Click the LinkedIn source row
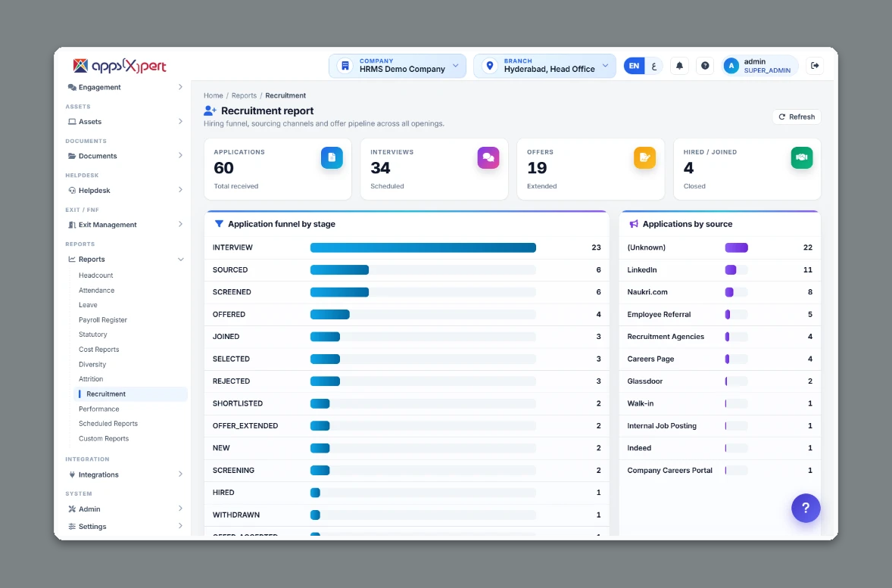 pos(719,269)
